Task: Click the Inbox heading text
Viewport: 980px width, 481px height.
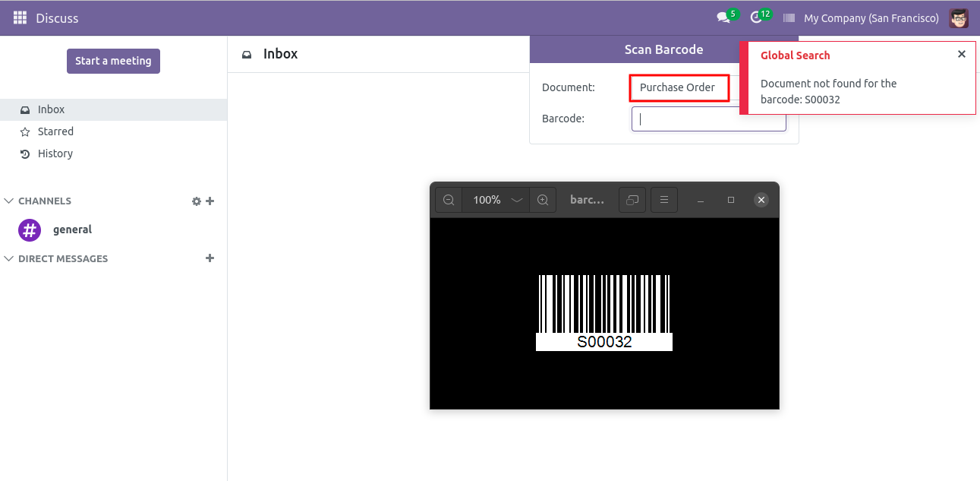Action: coord(280,54)
